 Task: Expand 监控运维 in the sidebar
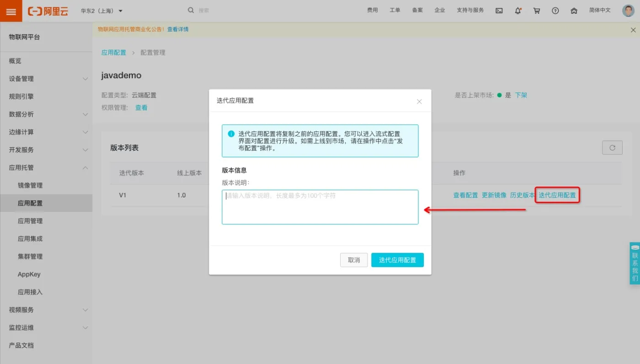click(46, 327)
